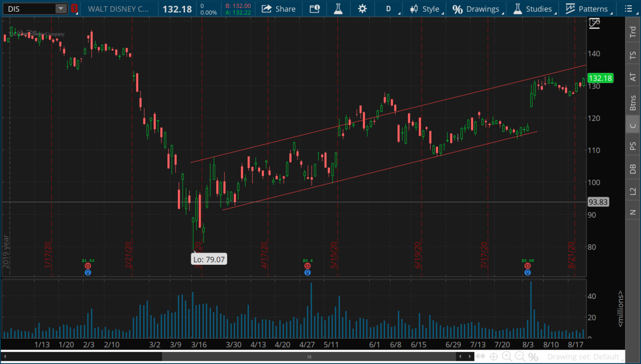Viewport: 641px width, 364px height.
Task: Open the Patterns menu
Action: pyautogui.click(x=588, y=9)
